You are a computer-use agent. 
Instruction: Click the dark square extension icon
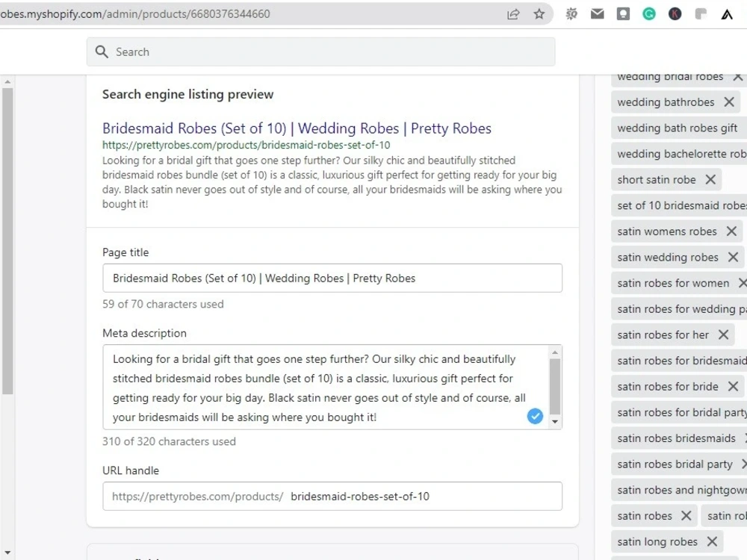coord(623,14)
